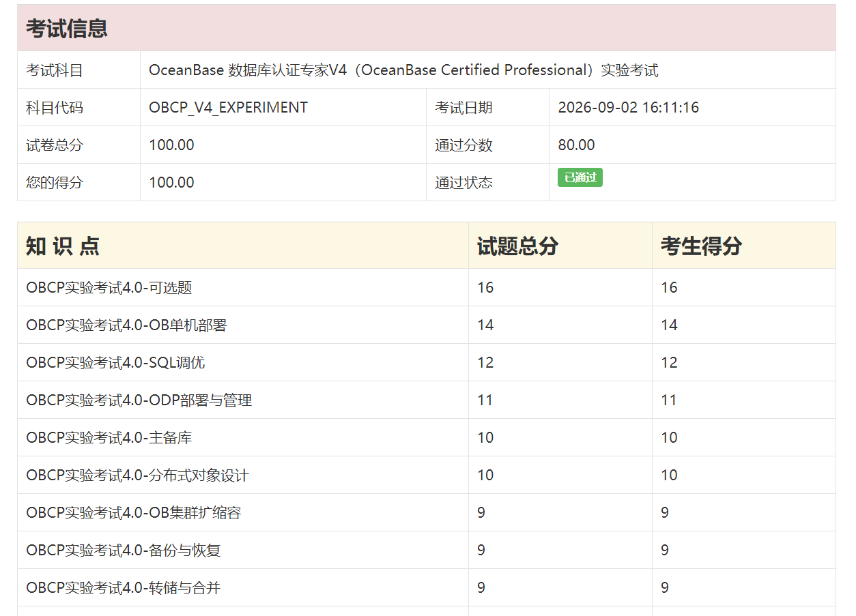
Task: Click 试题总分 12 in the SQL调优 row
Action: 485,363
